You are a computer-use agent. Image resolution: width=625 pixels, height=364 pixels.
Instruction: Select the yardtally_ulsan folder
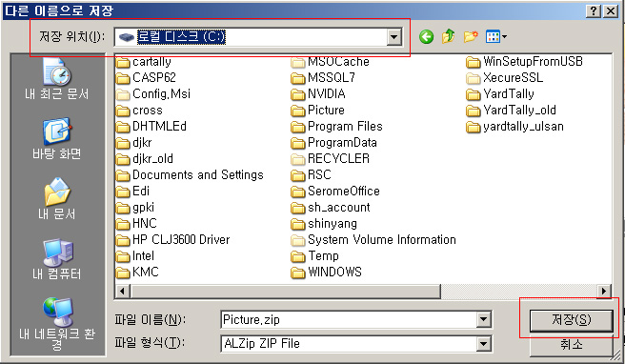[x=515, y=127]
